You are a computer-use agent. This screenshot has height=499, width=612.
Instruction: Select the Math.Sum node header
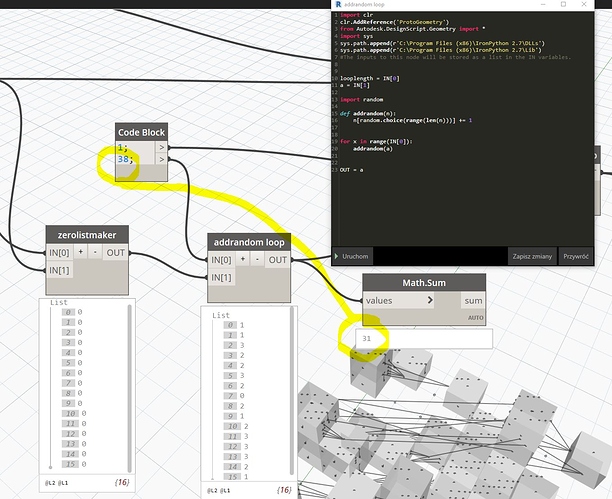pos(424,282)
